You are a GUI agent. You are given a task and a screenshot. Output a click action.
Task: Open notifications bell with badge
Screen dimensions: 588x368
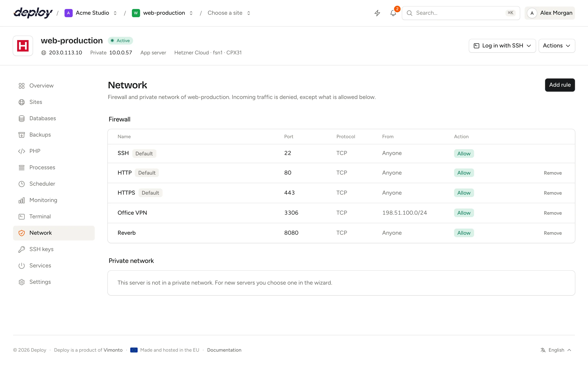point(393,13)
